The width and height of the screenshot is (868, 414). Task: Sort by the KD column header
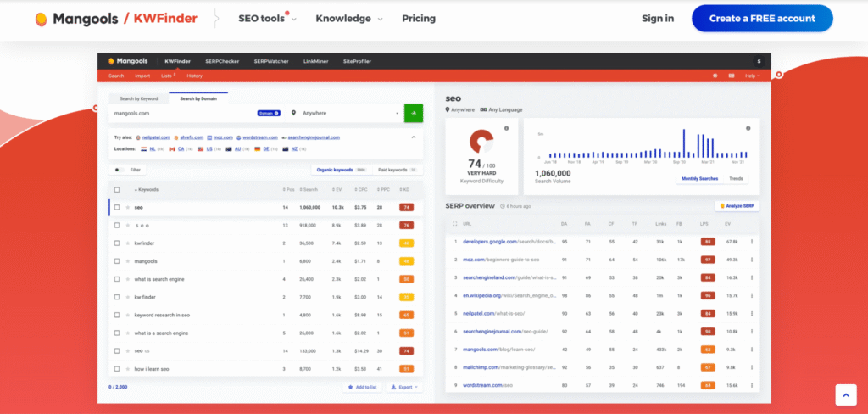405,189
